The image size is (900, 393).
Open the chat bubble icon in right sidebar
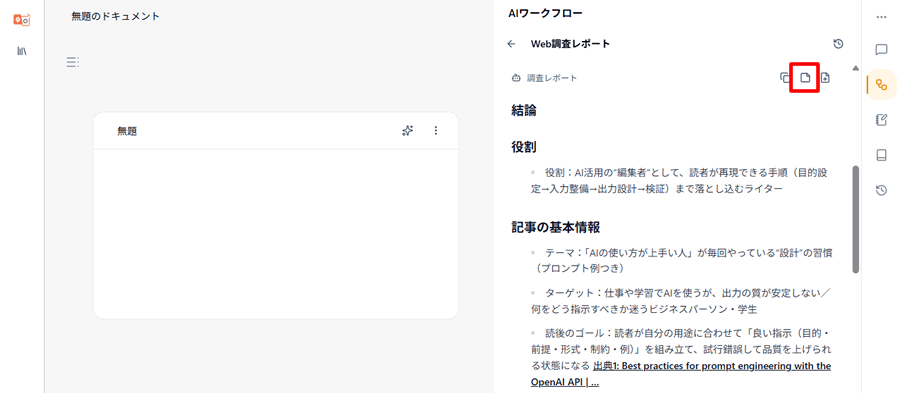[x=881, y=50]
